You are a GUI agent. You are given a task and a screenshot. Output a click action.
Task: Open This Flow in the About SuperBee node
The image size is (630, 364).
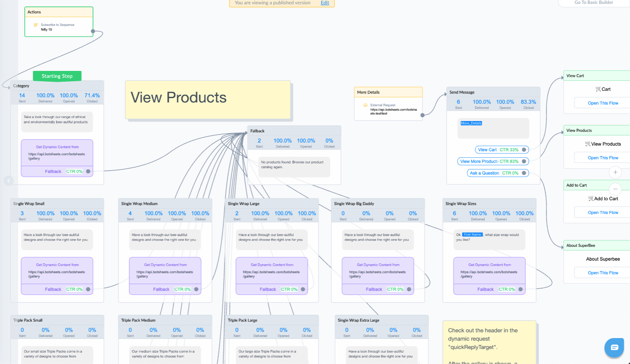603,273
